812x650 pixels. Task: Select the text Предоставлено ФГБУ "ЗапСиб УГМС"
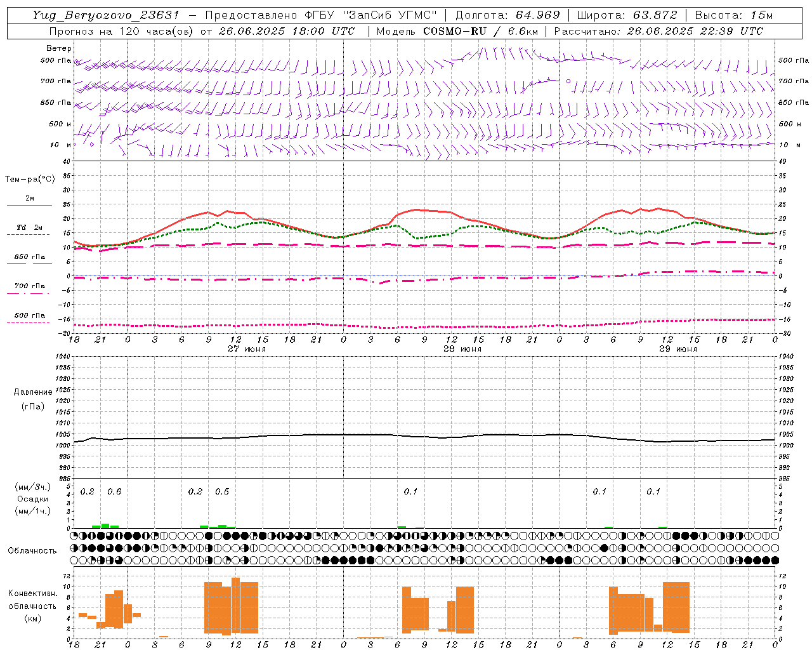click(x=322, y=15)
